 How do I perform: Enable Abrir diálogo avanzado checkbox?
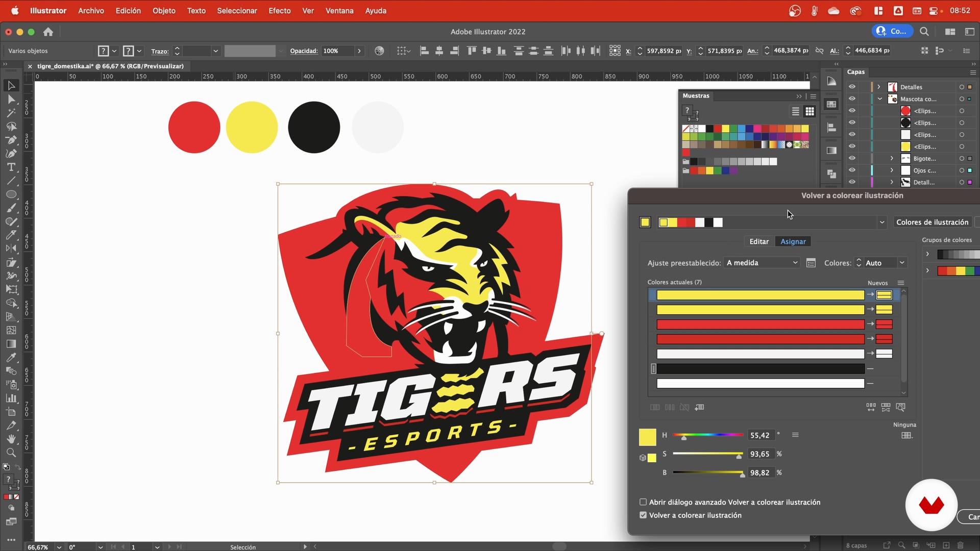click(643, 503)
